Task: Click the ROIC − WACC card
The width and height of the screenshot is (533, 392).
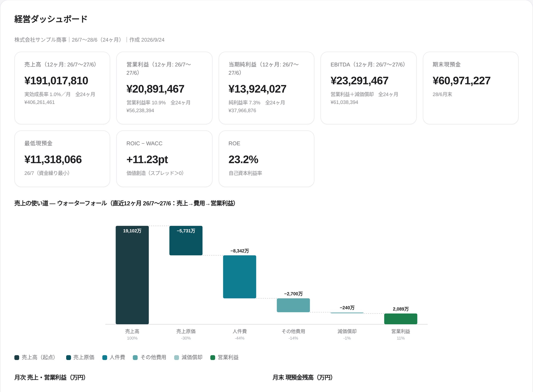Action: pyautogui.click(x=164, y=159)
